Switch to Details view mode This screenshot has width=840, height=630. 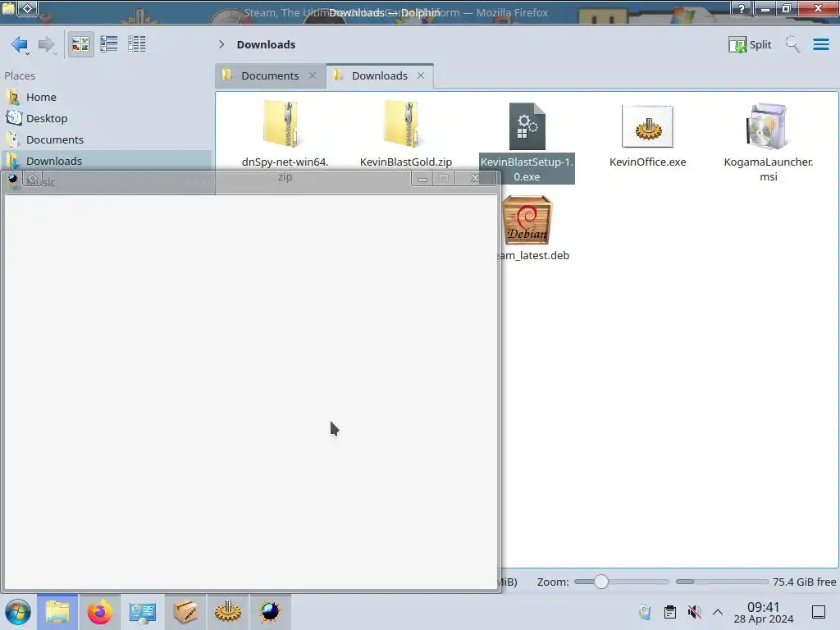[137, 44]
